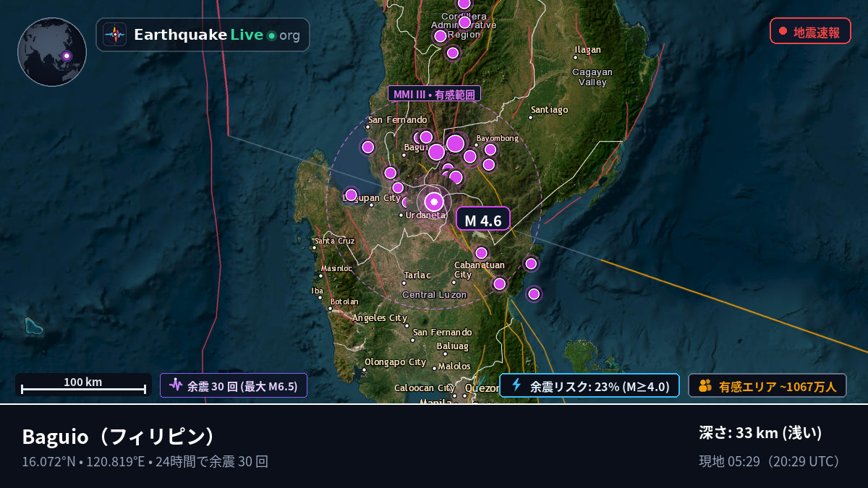868x488 pixels.
Task: Click the Cabanatuan City label
Action: [480, 270]
